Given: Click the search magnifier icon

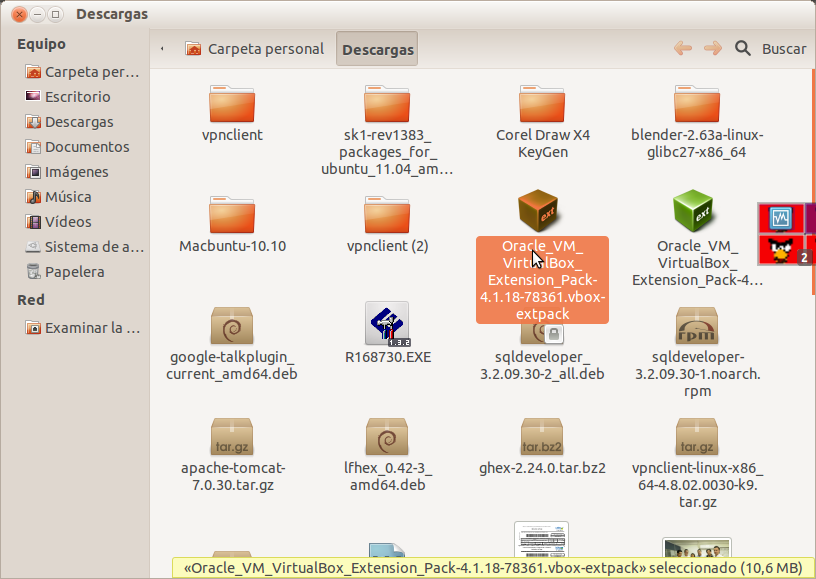Looking at the screenshot, I should coord(743,48).
